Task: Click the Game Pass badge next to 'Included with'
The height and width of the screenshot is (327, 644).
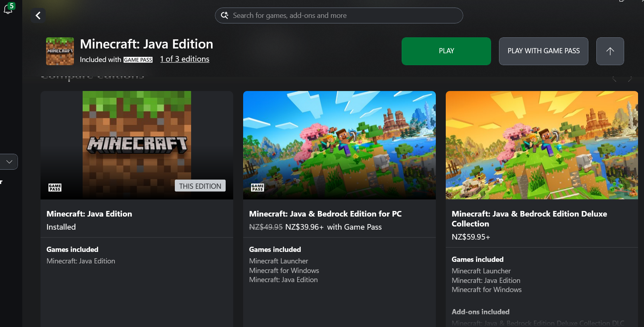Action: pyautogui.click(x=138, y=60)
